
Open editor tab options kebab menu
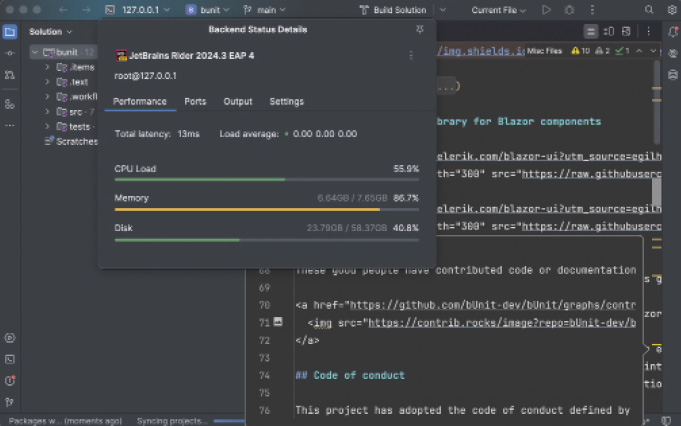point(648,31)
